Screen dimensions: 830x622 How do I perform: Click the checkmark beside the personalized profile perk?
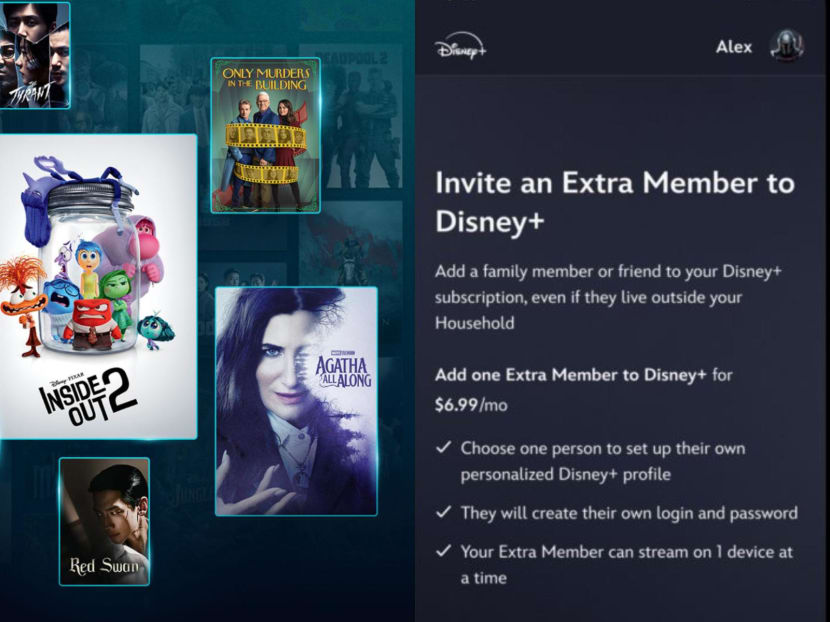click(x=441, y=449)
